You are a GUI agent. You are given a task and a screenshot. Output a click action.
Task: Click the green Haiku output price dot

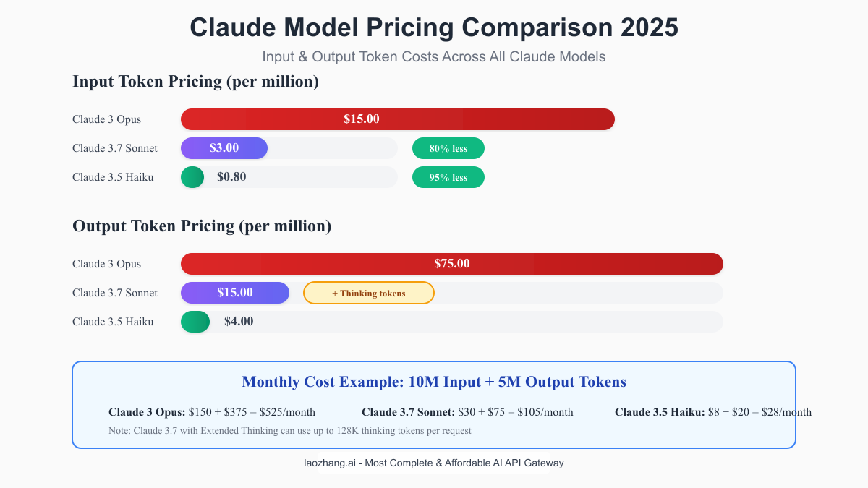(195, 322)
